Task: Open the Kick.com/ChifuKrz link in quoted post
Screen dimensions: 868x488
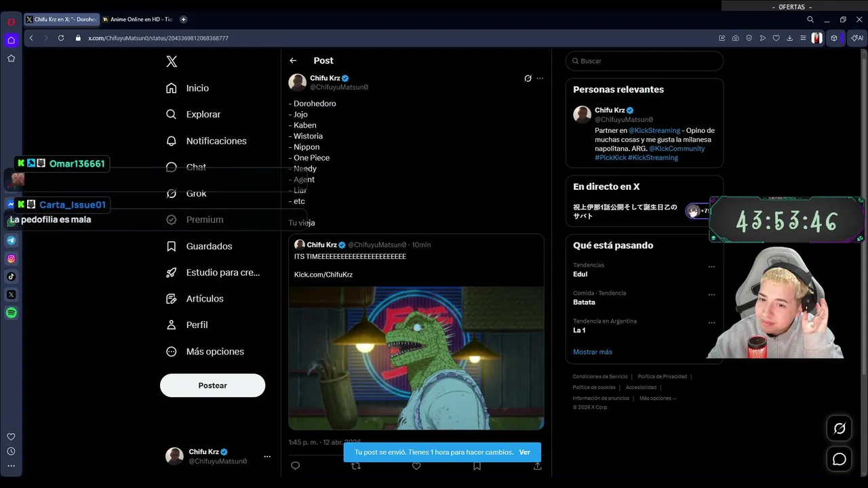Action: 323,274
